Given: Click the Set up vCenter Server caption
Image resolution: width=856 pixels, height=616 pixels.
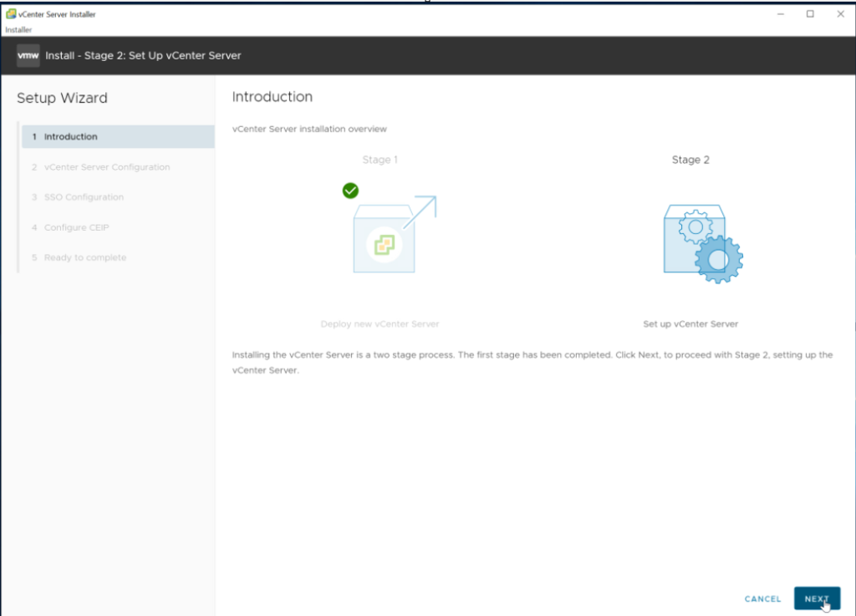Looking at the screenshot, I should [x=690, y=323].
